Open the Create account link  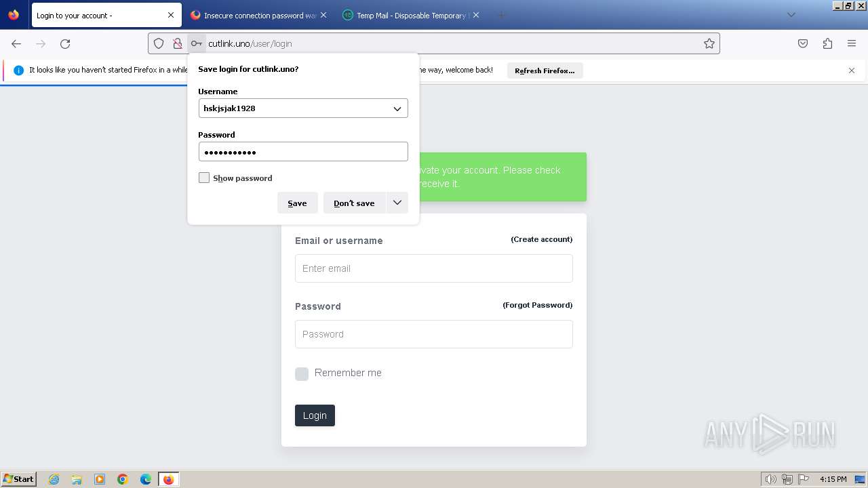click(541, 239)
